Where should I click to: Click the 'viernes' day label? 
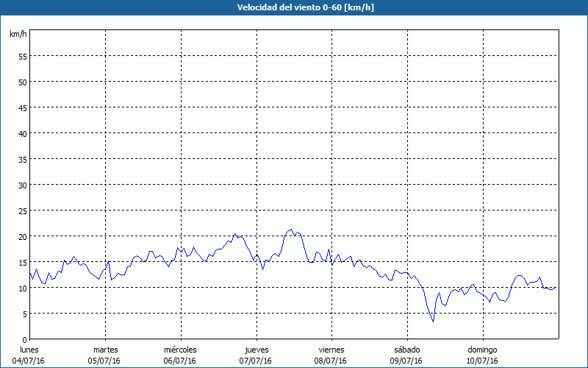point(331,350)
